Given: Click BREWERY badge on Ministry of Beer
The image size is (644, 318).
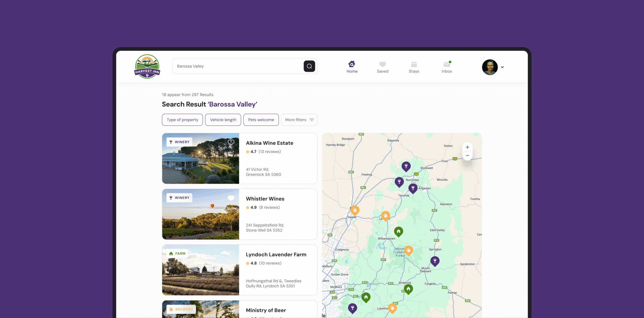Looking at the screenshot, I should 181,309.
